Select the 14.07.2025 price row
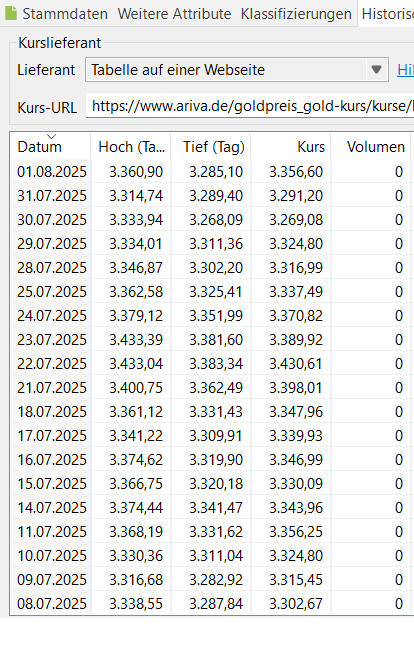 [211, 508]
